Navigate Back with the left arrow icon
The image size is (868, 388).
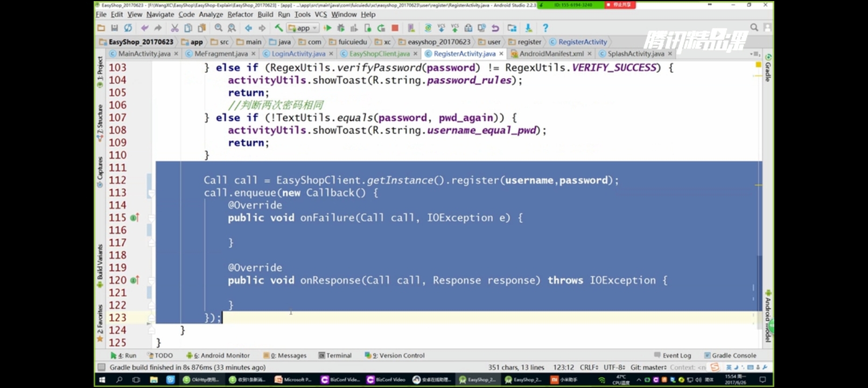click(248, 28)
